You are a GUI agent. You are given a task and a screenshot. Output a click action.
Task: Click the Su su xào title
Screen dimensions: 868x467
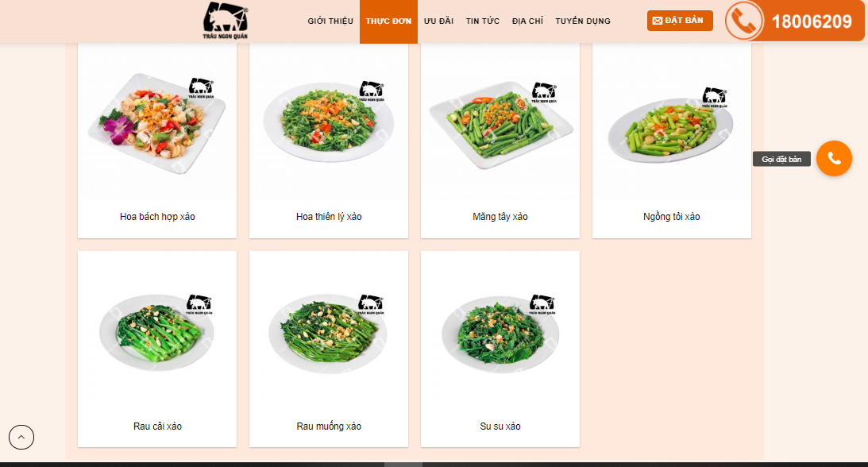500,426
